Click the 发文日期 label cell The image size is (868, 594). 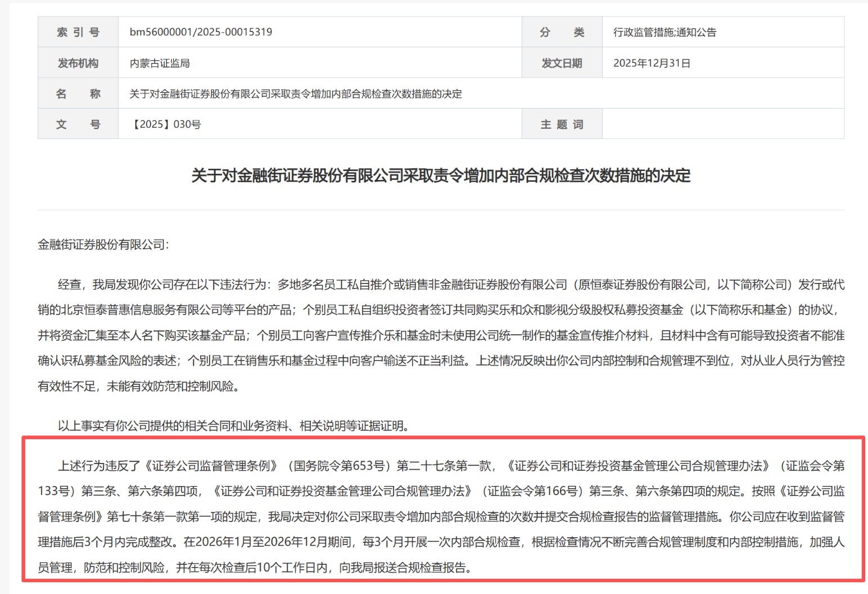coord(562,63)
